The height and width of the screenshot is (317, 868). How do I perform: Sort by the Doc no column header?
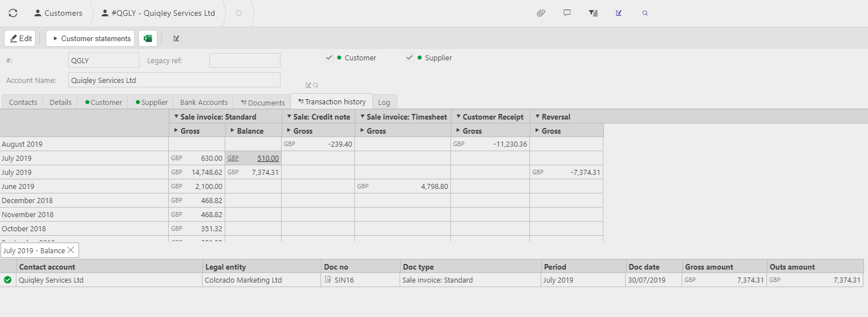pos(360,267)
